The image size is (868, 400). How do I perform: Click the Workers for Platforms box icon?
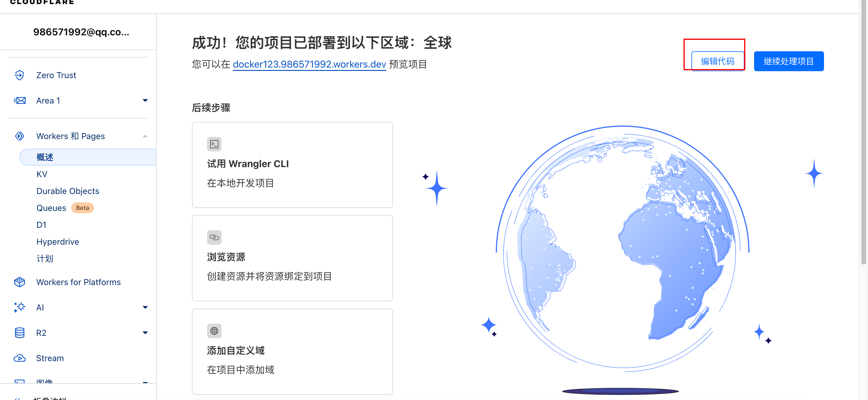coord(20,282)
